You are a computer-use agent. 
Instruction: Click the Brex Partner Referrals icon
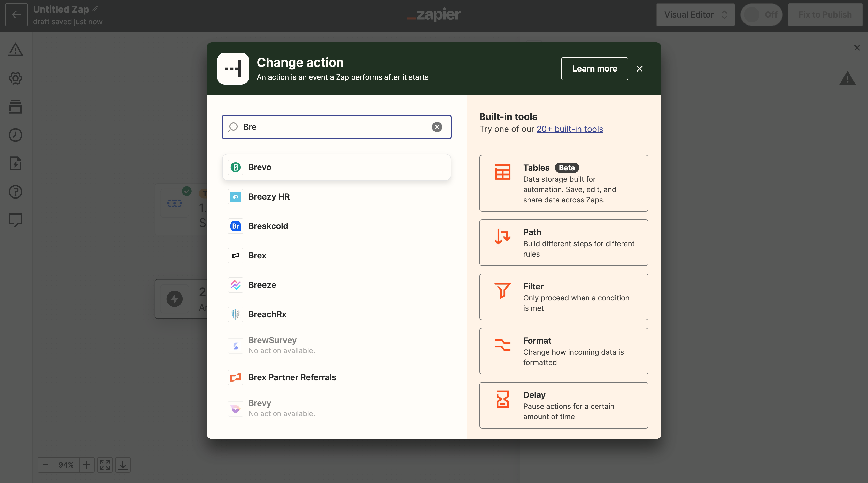click(x=236, y=377)
